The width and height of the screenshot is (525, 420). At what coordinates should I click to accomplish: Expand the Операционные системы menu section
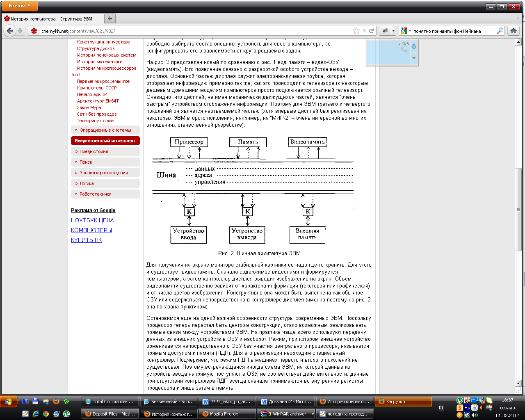point(105,130)
